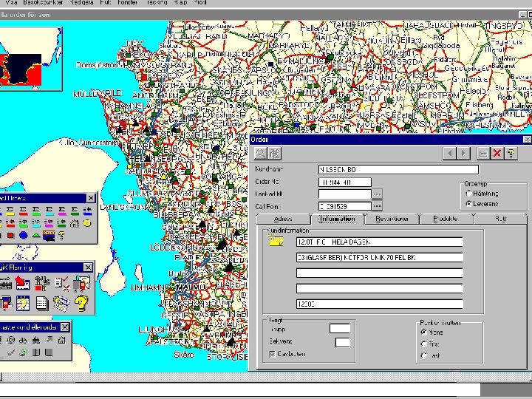The width and height of the screenshot is (532, 399).
Task: Click the DEPOT truck icon
Action: [49, 236]
